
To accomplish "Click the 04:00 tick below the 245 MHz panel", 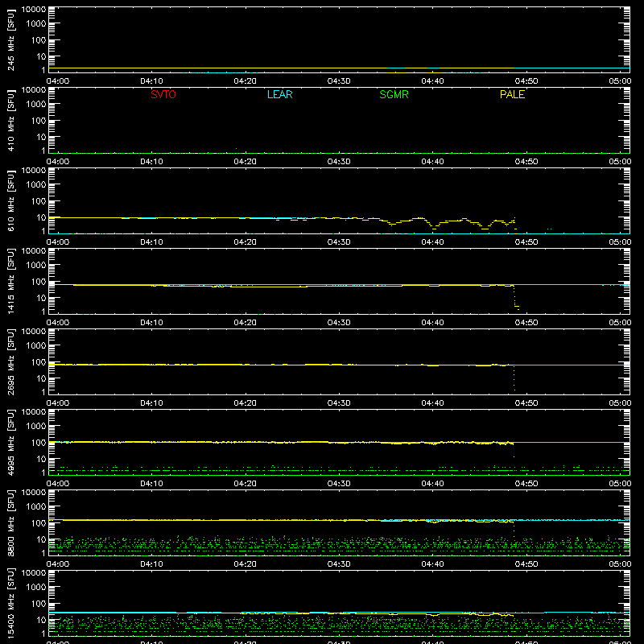I will pos(57,81).
